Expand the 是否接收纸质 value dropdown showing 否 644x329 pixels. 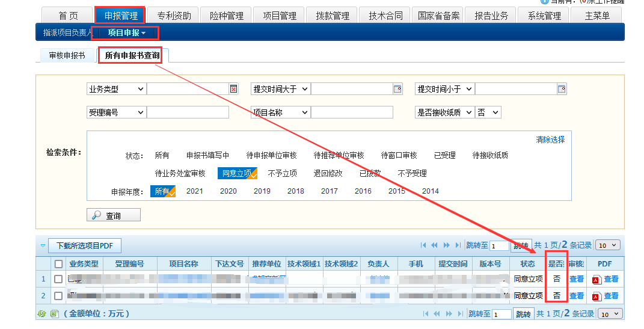(x=488, y=112)
